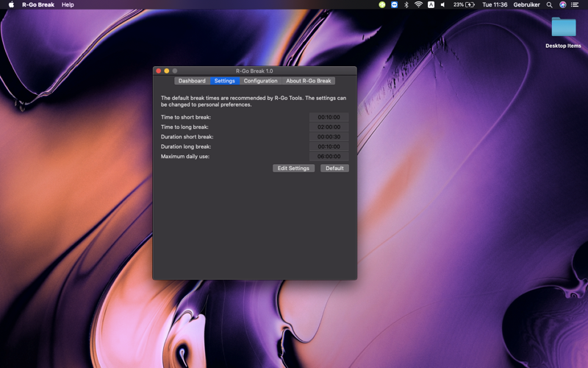The height and width of the screenshot is (368, 588).
Task: Click the Edit Settings button
Action: point(293,169)
